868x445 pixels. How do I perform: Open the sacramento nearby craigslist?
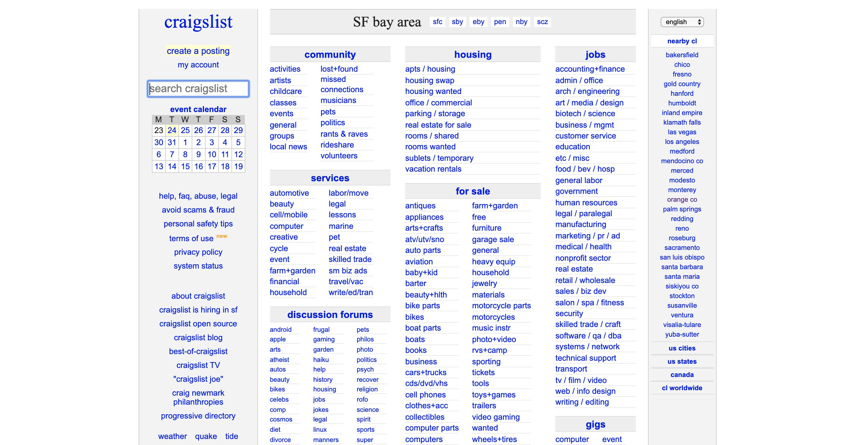(x=682, y=247)
